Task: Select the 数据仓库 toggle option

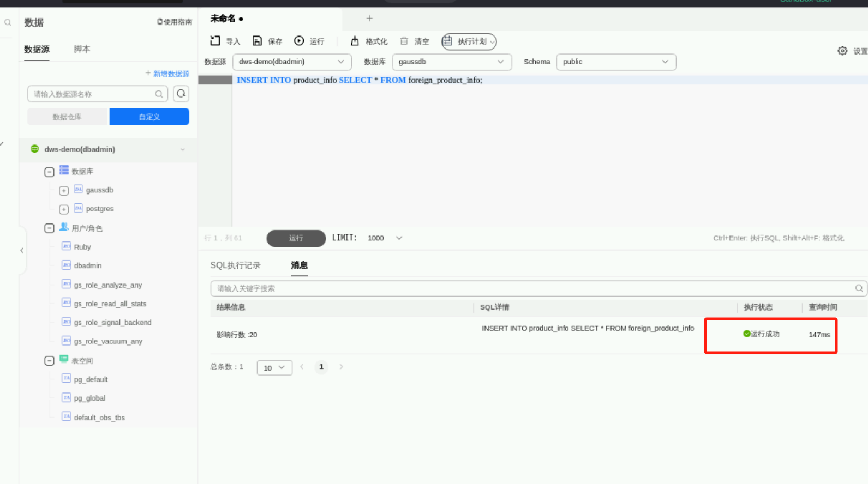Action: point(68,117)
